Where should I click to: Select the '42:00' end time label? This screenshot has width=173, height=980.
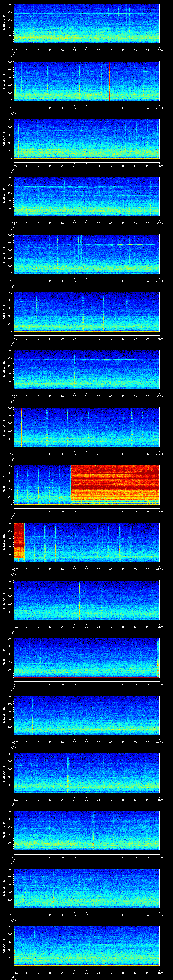(159, 627)
